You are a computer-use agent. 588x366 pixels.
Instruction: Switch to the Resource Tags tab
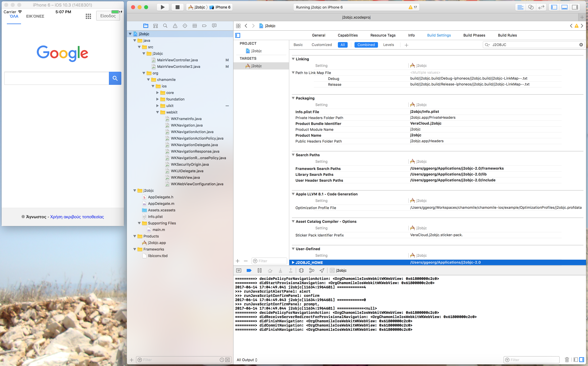pyautogui.click(x=383, y=35)
